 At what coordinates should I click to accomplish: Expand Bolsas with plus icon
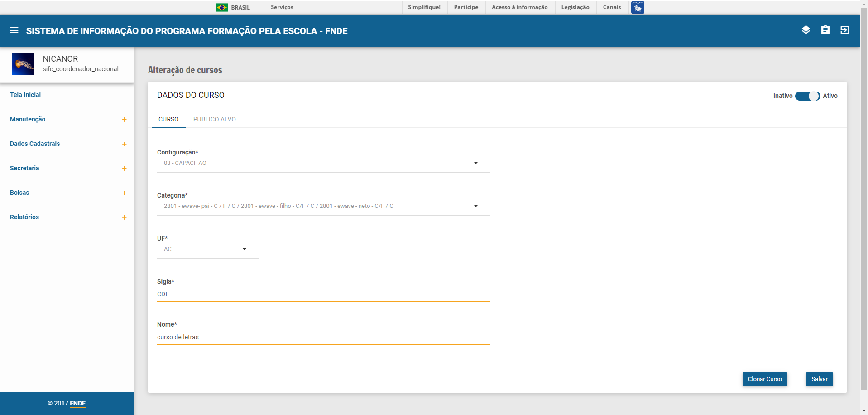click(x=124, y=193)
